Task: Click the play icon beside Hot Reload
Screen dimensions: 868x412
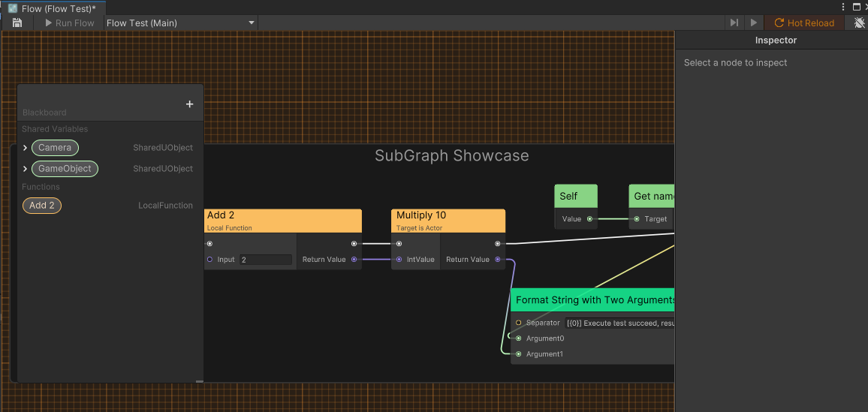Action: click(x=754, y=23)
